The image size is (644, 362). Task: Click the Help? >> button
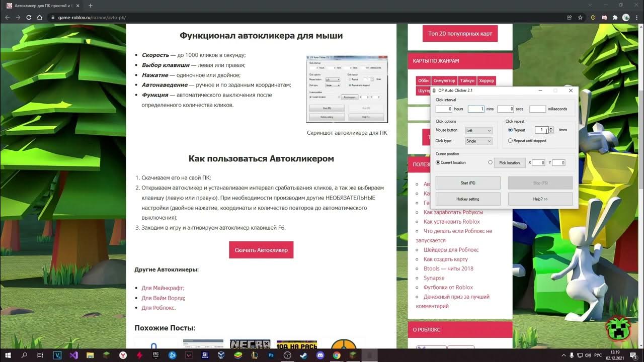540,199
